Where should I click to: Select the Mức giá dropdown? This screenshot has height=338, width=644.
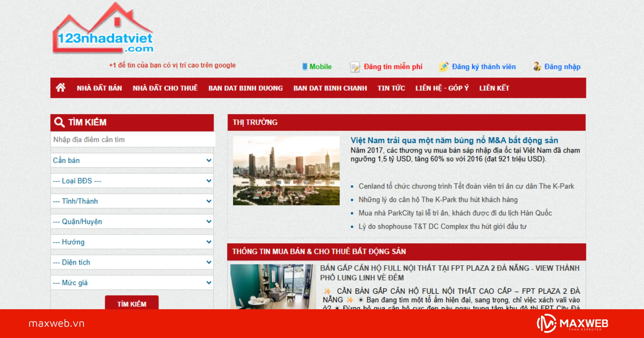click(x=132, y=282)
